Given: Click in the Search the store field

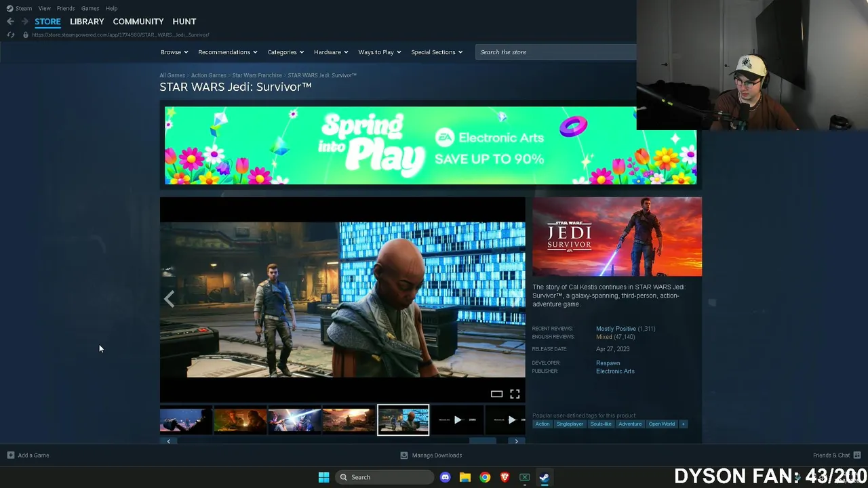Looking at the screenshot, I should [x=556, y=52].
